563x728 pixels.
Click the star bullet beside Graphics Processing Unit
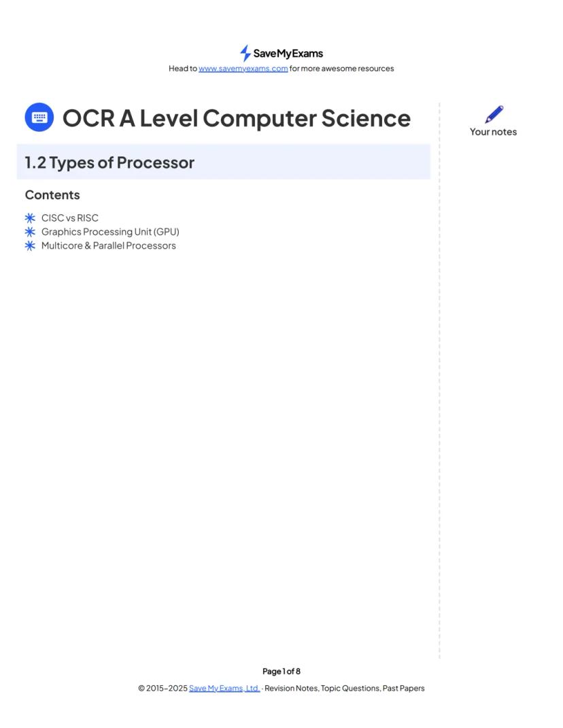30,232
